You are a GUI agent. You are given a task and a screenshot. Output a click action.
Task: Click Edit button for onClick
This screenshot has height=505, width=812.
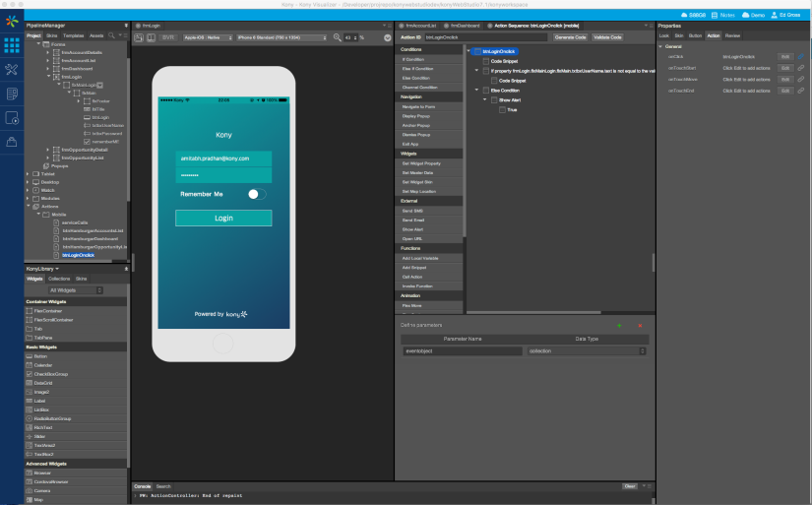click(785, 56)
